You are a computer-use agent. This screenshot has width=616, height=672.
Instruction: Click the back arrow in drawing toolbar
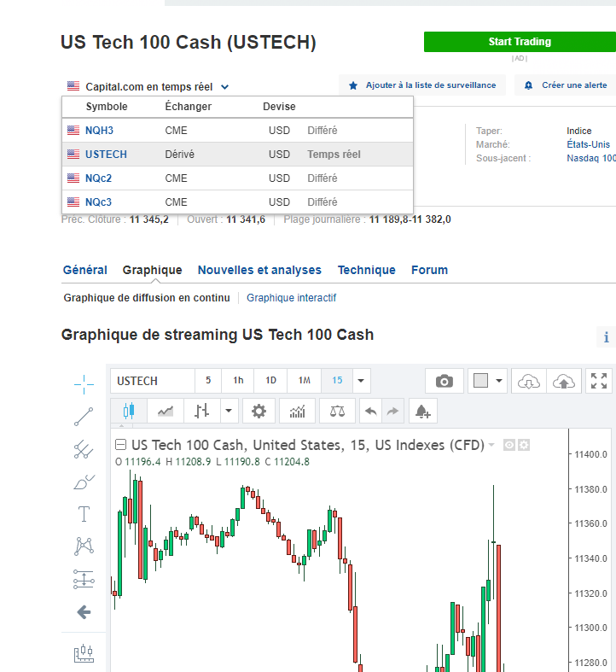click(84, 612)
